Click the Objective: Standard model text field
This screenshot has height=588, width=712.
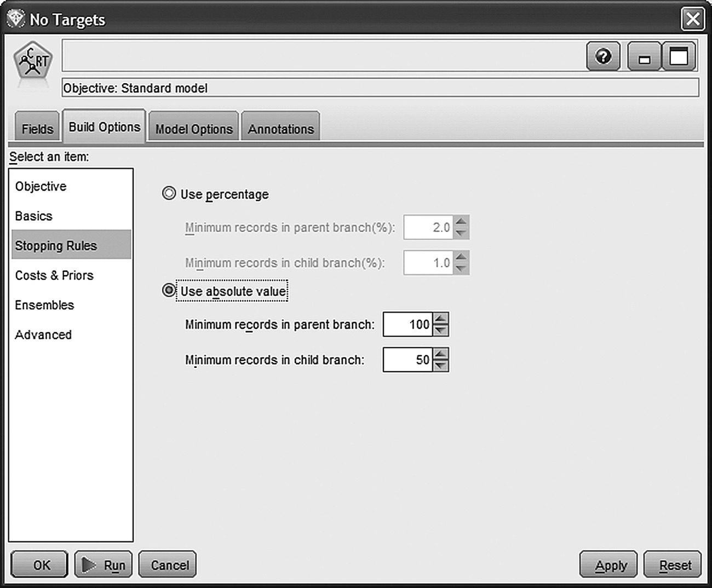point(380,88)
